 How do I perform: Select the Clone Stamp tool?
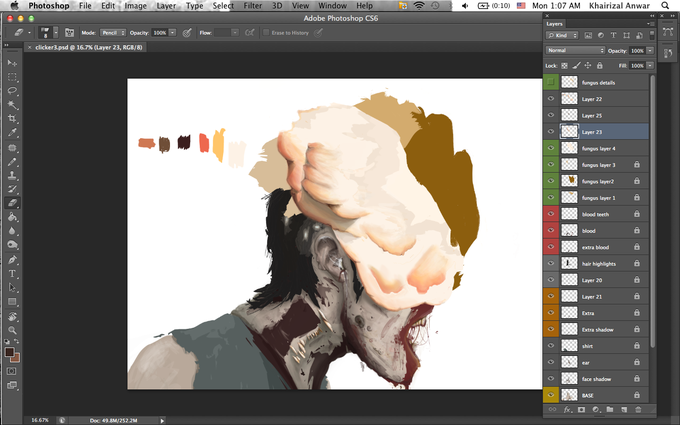pos(12,176)
